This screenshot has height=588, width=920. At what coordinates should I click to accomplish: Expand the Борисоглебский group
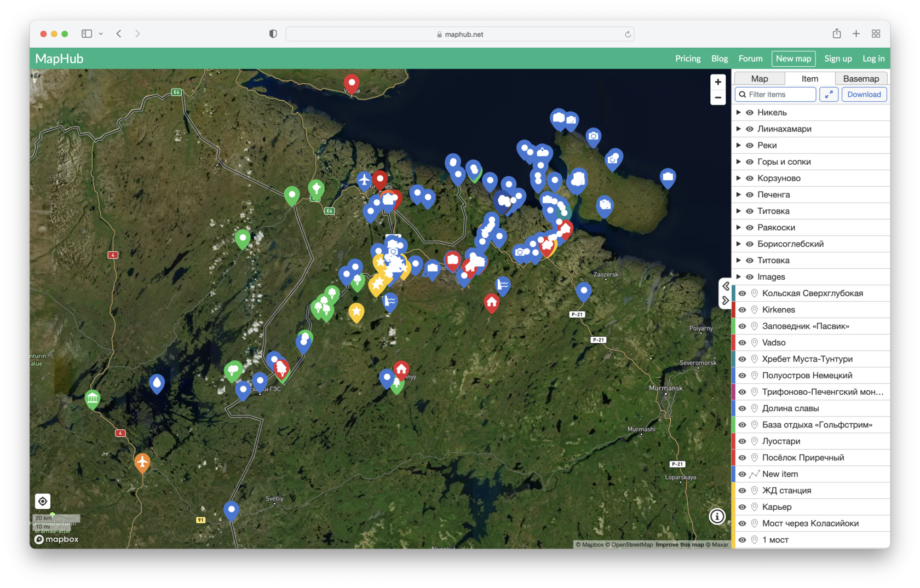[x=738, y=244]
